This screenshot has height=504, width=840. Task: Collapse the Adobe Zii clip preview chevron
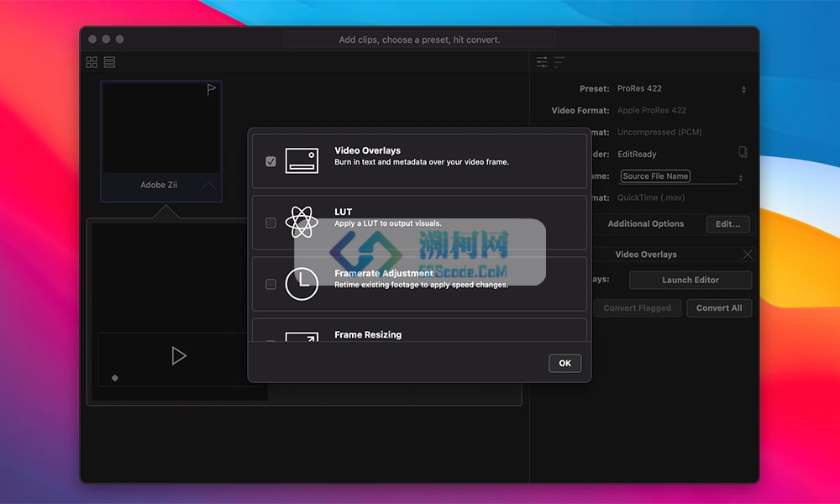click(209, 186)
